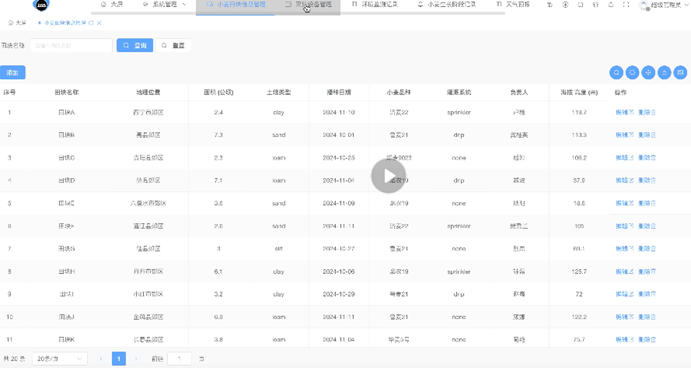Click the third circular toolbar icon with arrows

[648, 73]
